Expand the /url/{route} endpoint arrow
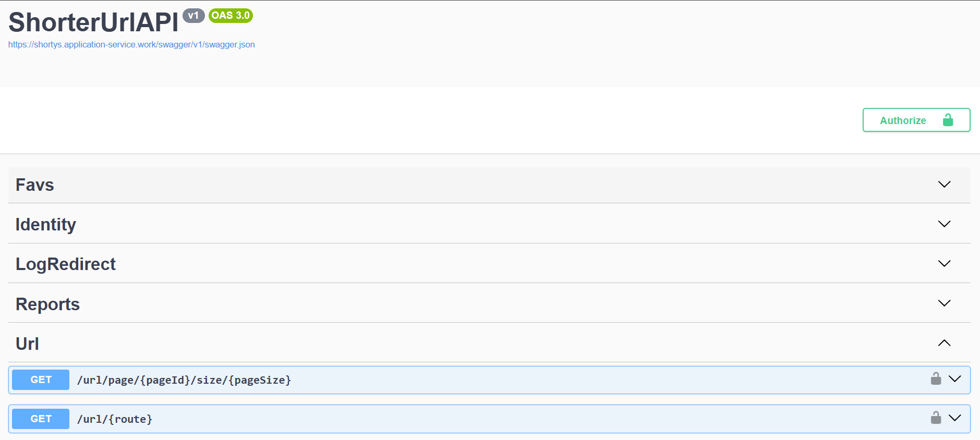Screen dimensions: 980x440 [x=954, y=418]
